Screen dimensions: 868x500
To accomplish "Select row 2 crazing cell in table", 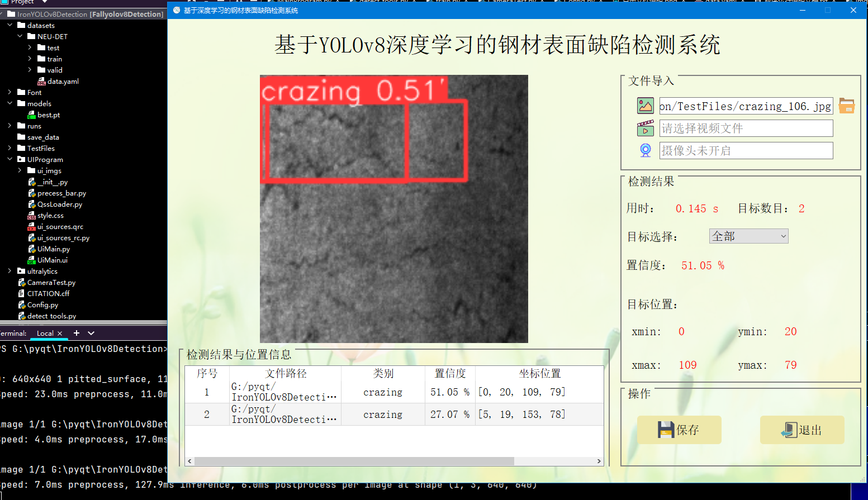I will click(x=383, y=415).
